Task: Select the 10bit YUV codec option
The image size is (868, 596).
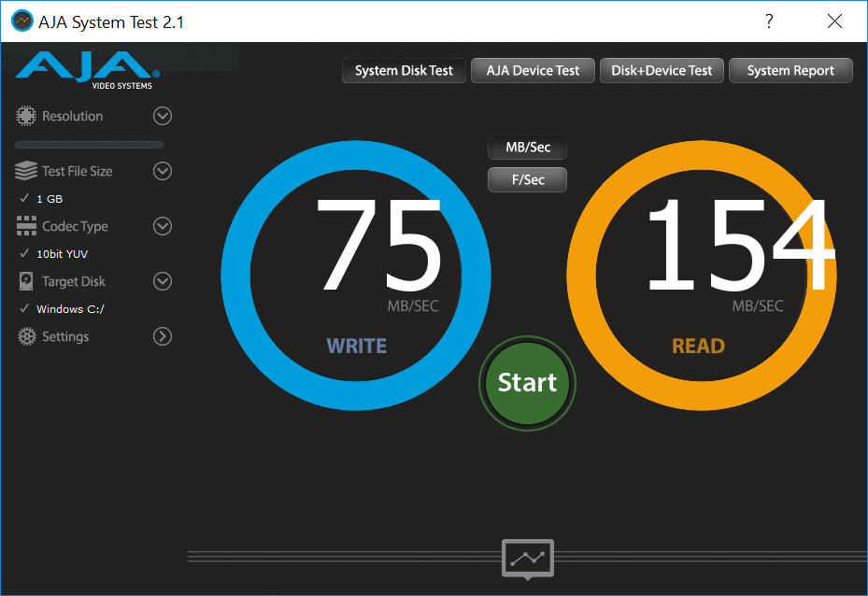Action: coord(62,254)
